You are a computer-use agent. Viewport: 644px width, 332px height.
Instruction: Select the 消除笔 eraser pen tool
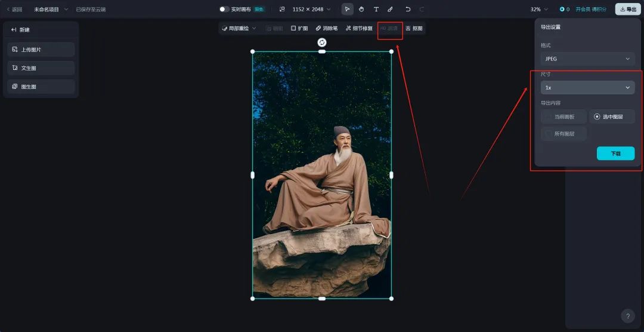tap(327, 29)
